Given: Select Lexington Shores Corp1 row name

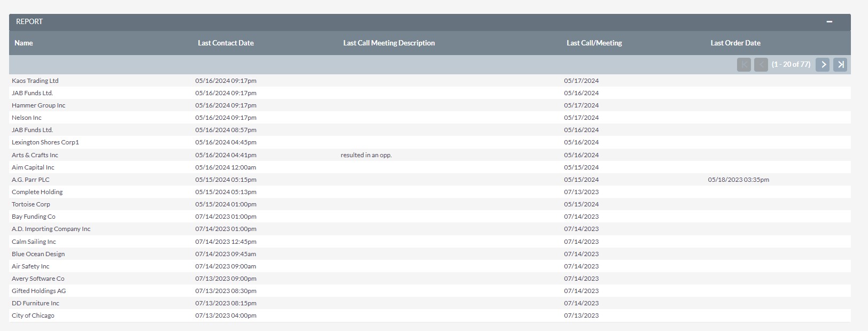Looking at the screenshot, I should [x=45, y=142].
